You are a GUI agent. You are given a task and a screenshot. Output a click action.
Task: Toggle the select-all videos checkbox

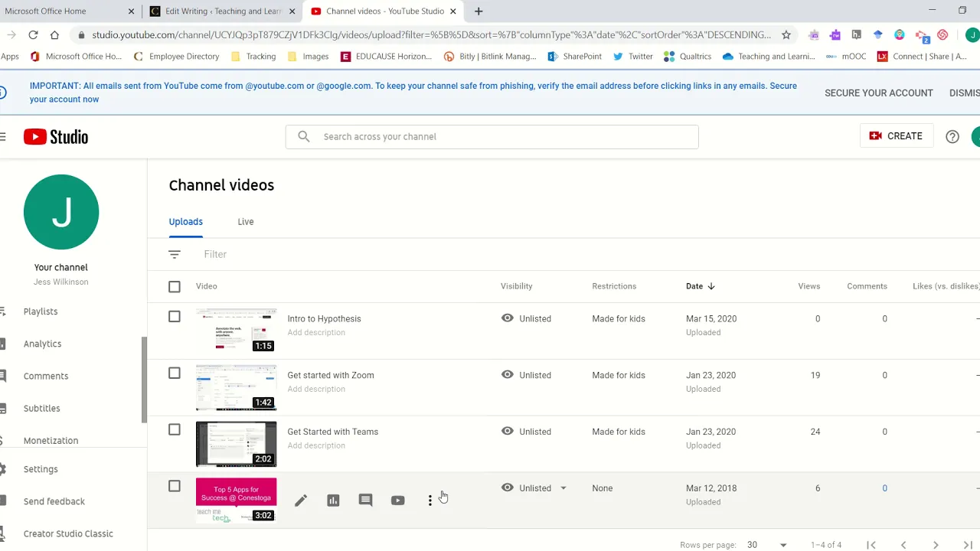(x=175, y=286)
